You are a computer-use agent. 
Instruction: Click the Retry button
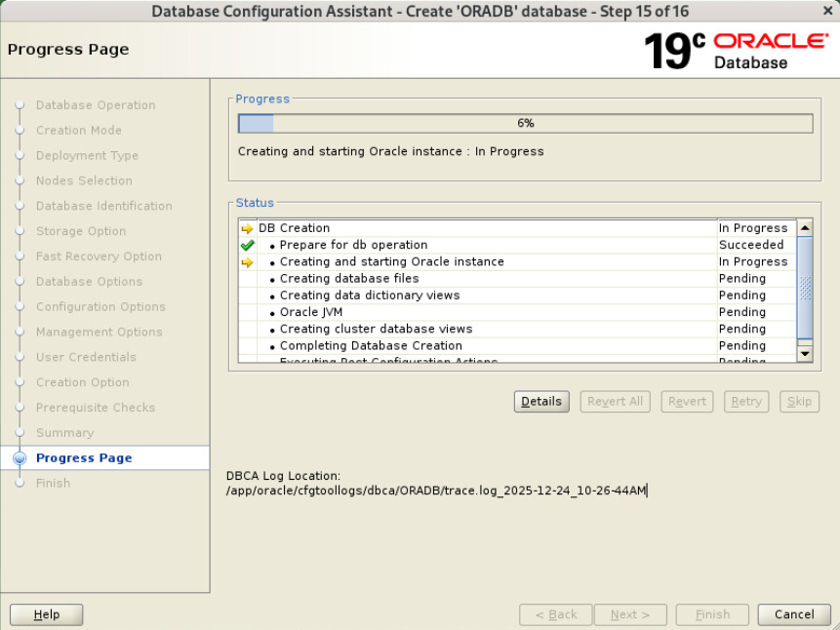[x=746, y=401]
